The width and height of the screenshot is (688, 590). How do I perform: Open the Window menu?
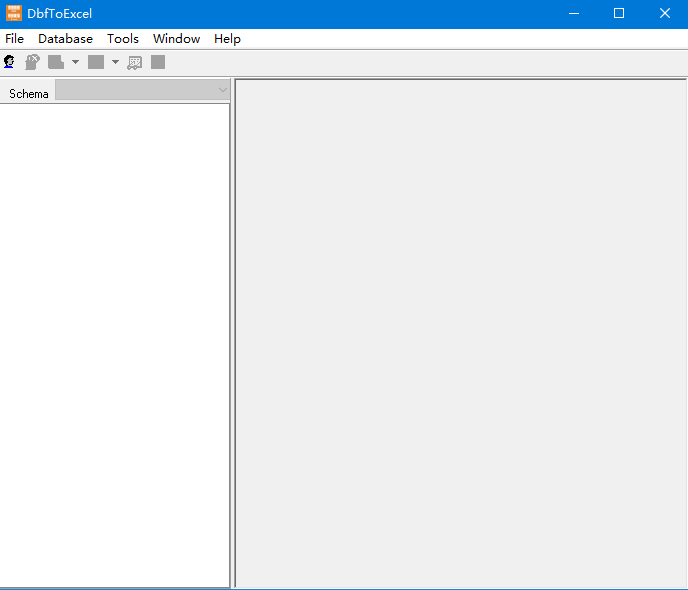pos(176,39)
